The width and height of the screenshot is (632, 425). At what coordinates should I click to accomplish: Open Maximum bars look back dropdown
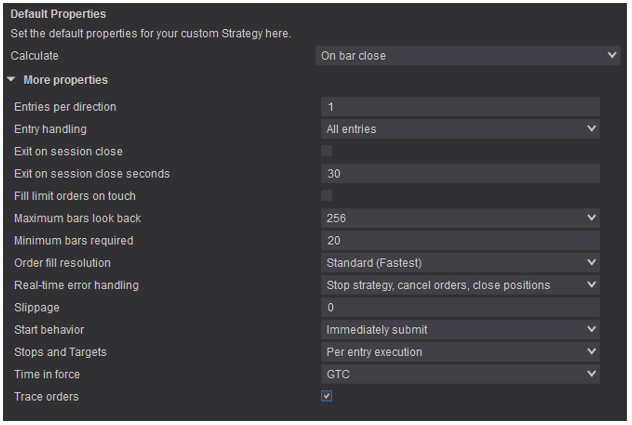coord(461,218)
